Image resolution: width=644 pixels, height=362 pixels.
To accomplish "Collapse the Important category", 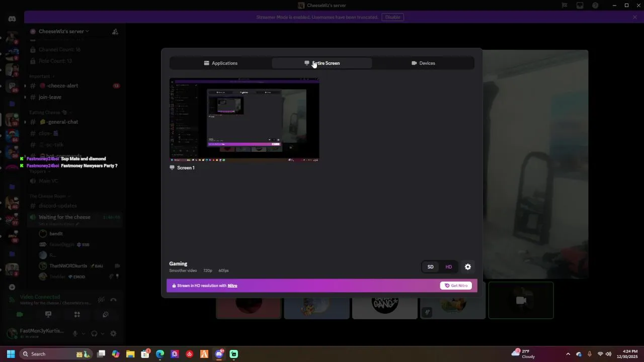I will pos(41,76).
